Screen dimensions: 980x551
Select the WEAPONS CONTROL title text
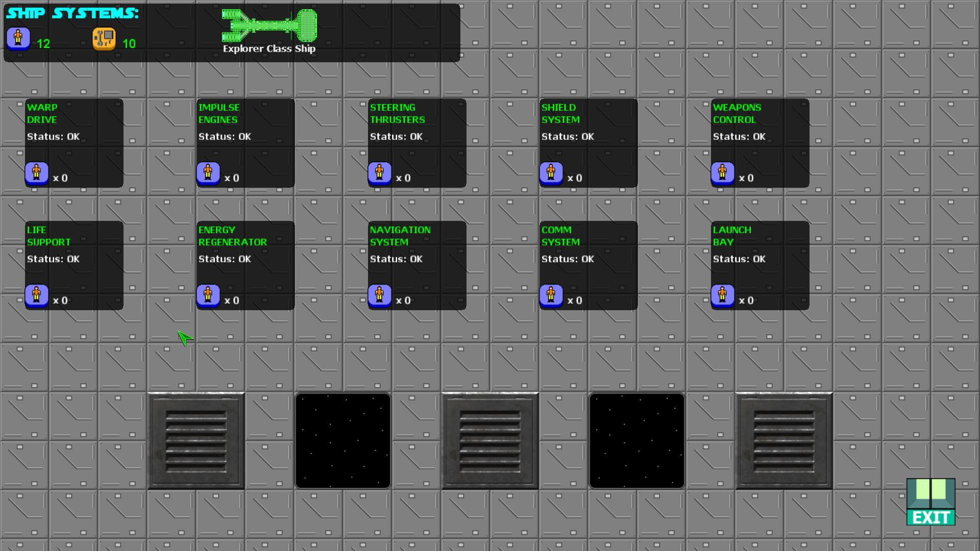pyautogui.click(x=737, y=113)
